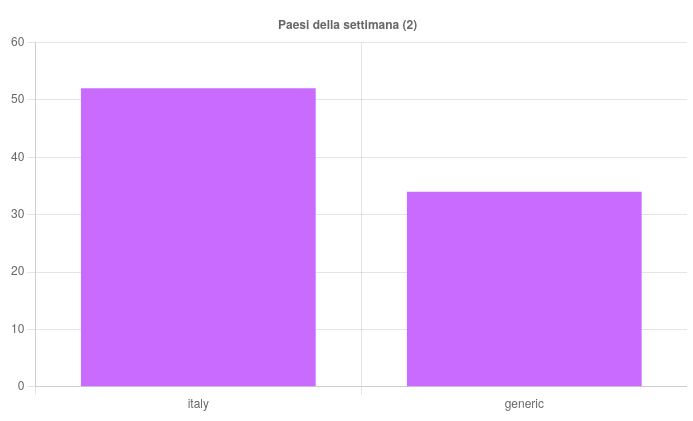Select the purple generic bar
This screenshot has width=693, height=421.
(x=524, y=288)
